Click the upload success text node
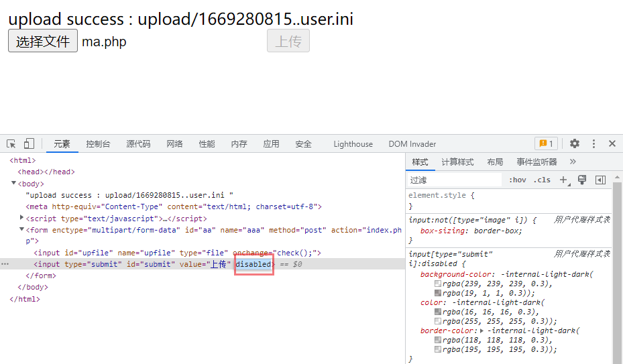 [x=129, y=195]
